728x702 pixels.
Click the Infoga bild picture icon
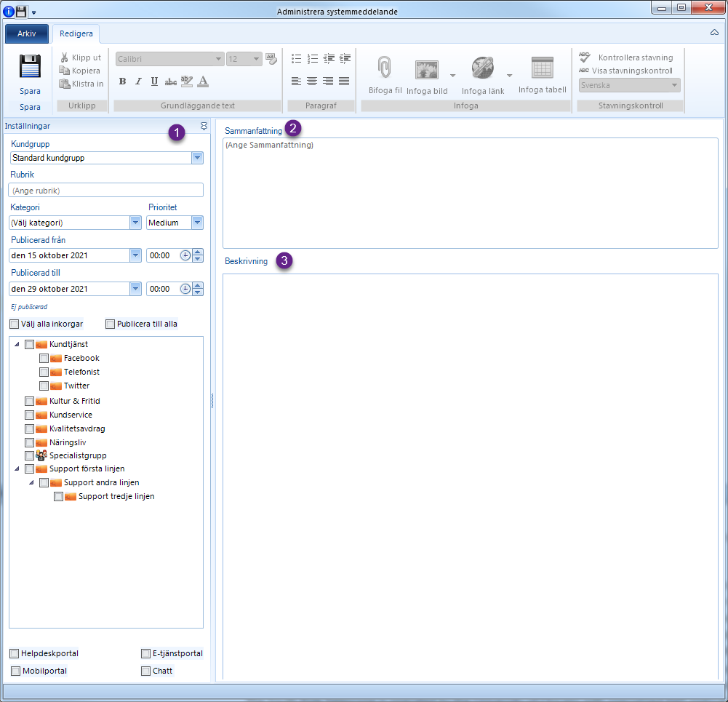[x=427, y=70]
